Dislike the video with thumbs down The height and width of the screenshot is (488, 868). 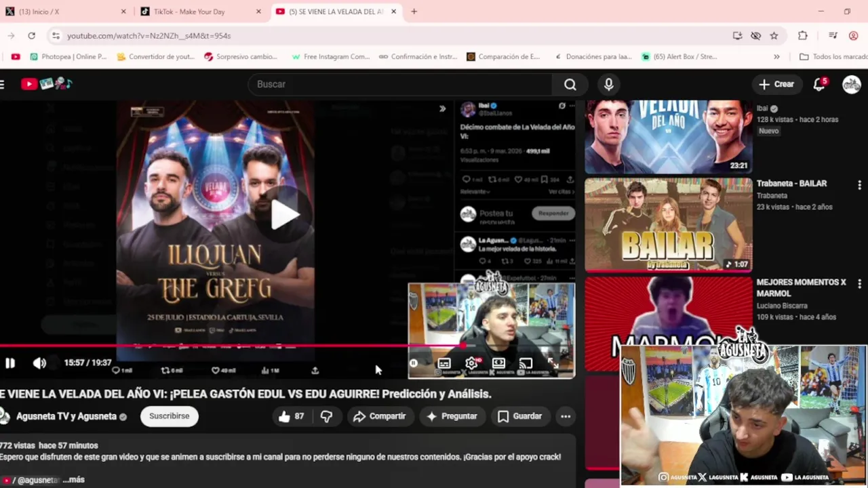(x=326, y=416)
